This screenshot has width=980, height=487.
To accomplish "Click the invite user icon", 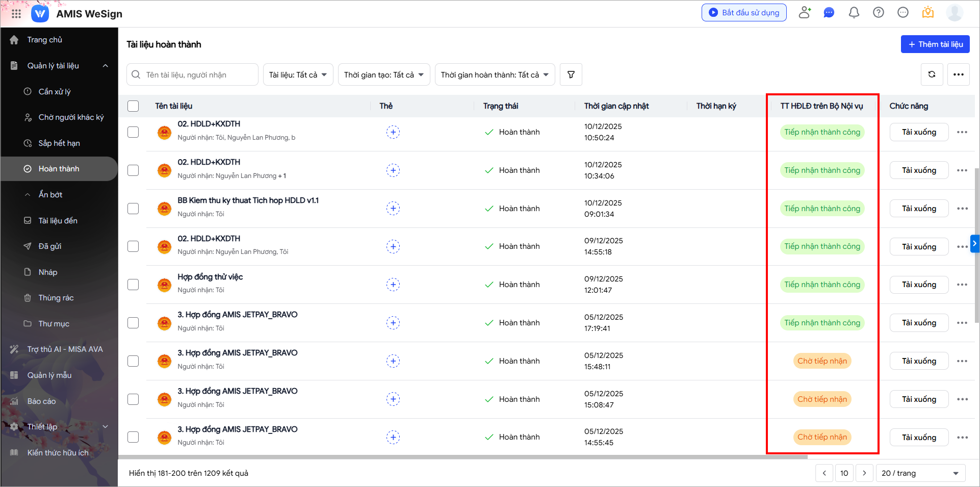I will 805,13.
